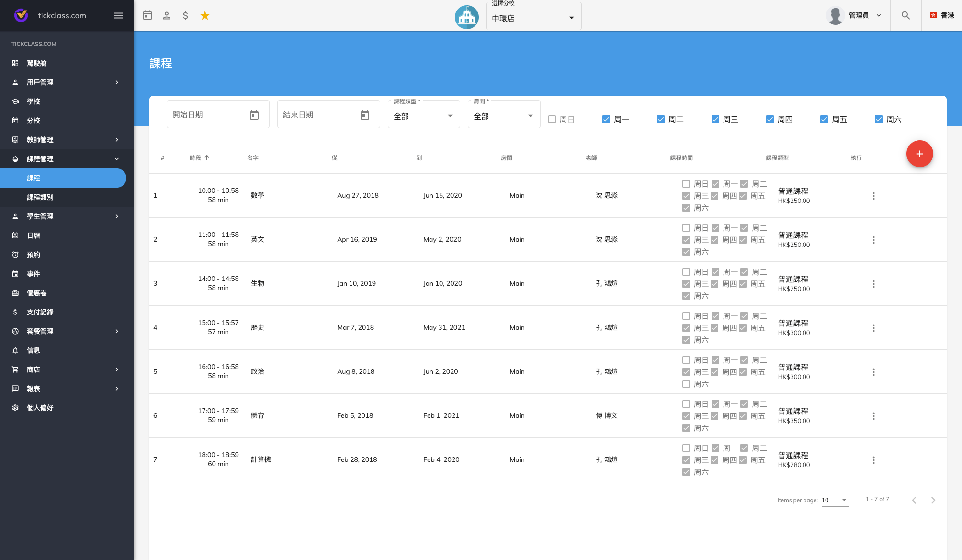Open the calendar shortcut icon in top bar
The width and height of the screenshot is (962, 560).
147,15
